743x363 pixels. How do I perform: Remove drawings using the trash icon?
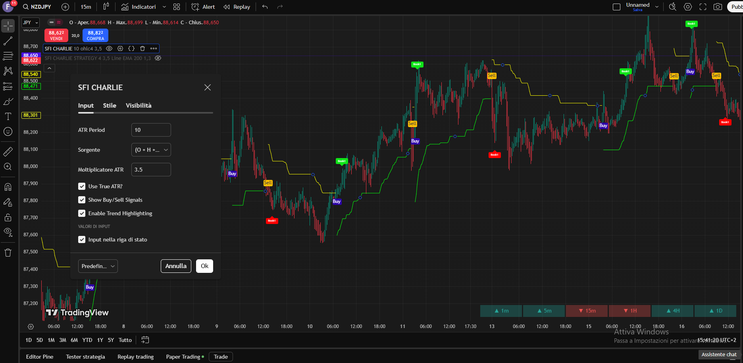tap(8, 253)
